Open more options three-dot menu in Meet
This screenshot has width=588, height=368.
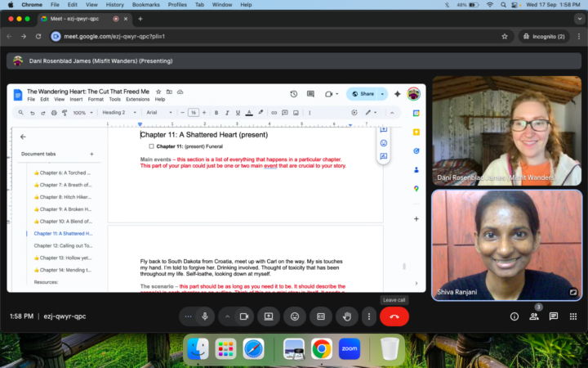369,316
